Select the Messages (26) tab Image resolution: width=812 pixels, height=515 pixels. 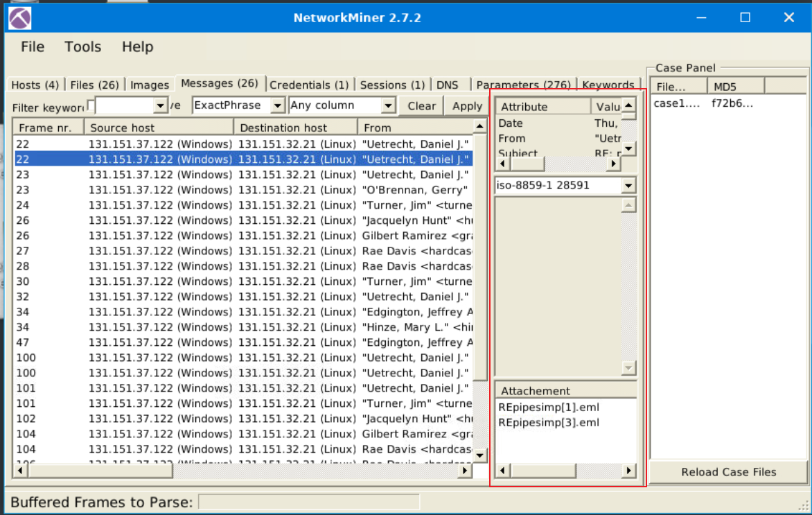[x=220, y=83]
